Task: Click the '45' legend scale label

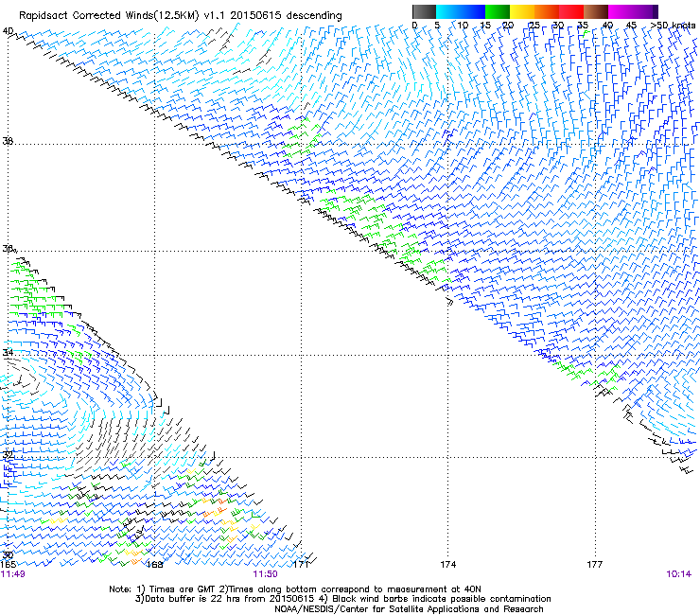Action: click(631, 25)
